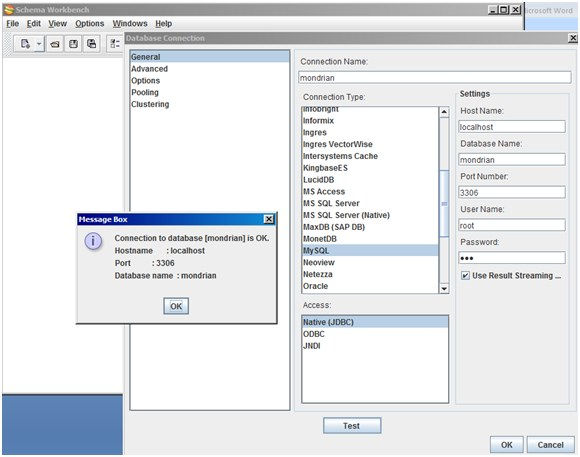This screenshot has height=457, width=580.
Task: Select Ingres connection type
Action: [370, 132]
